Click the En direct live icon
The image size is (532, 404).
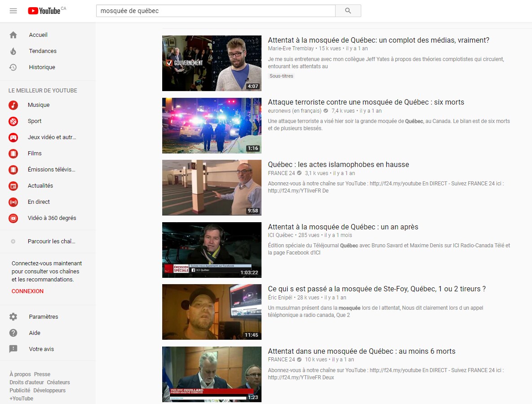tap(13, 202)
